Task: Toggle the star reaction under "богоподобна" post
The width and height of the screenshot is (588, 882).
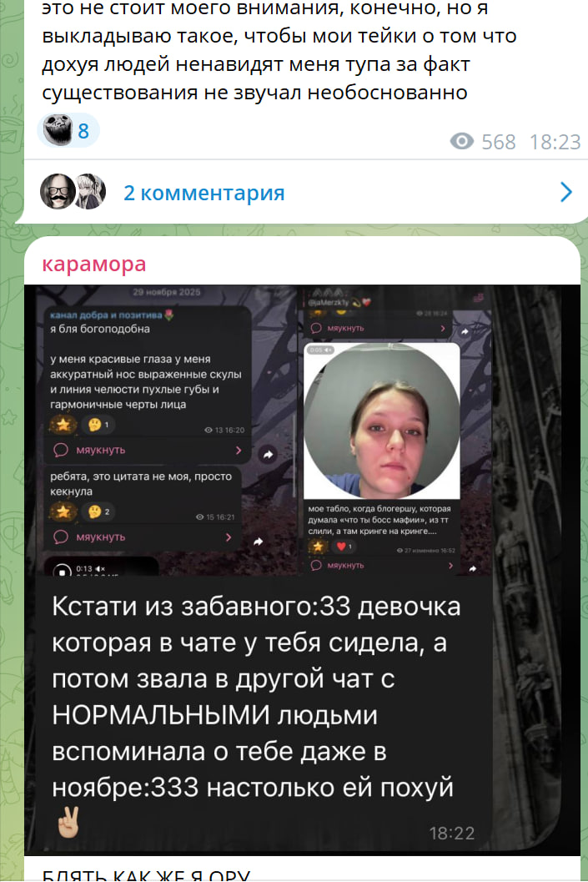Action: (x=63, y=425)
